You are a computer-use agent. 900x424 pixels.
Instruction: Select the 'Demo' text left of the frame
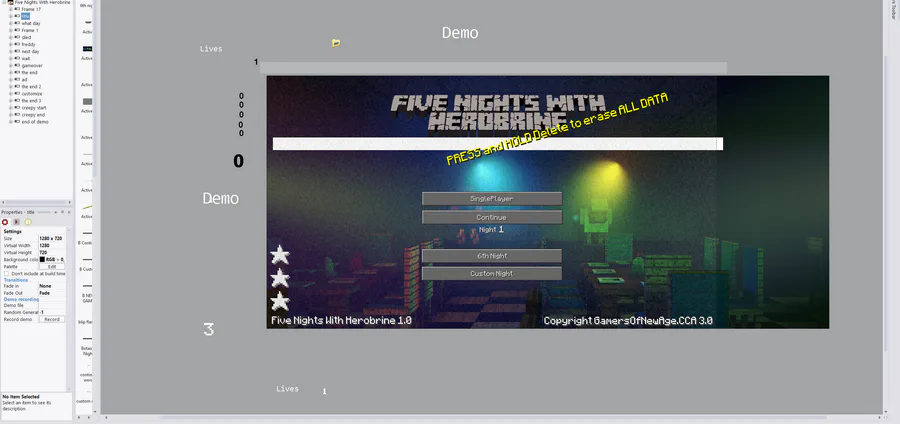pos(220,199)
